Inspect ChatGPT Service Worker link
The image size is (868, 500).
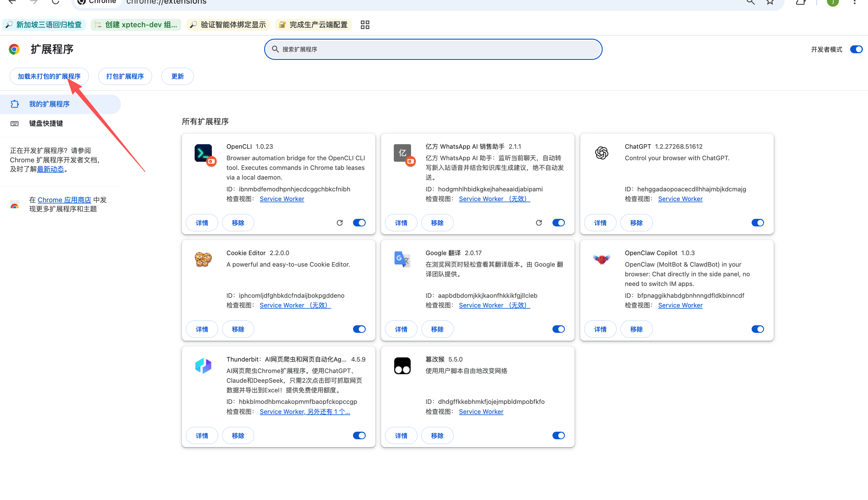680,199
